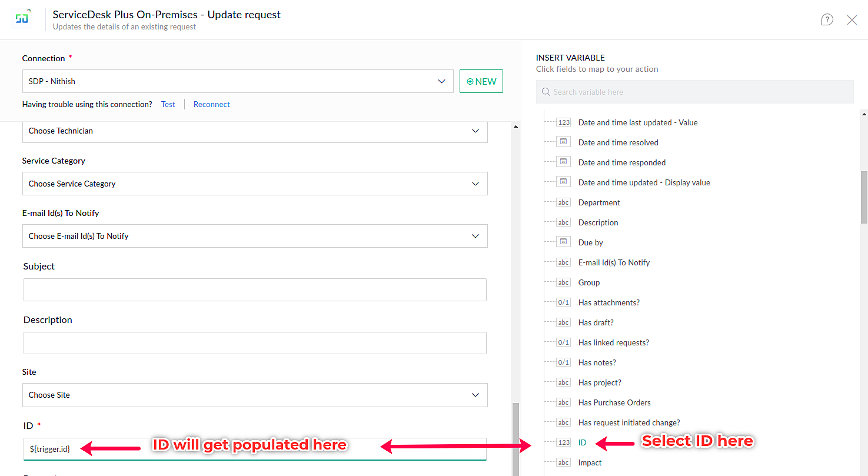Open the Choose Service Category dropdown

[x=255, y=184]
